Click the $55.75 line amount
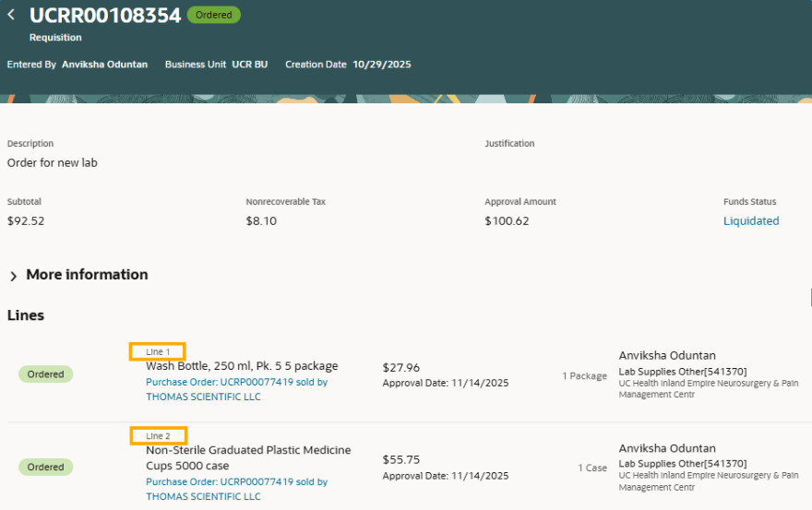 click(x=400, y=459)
